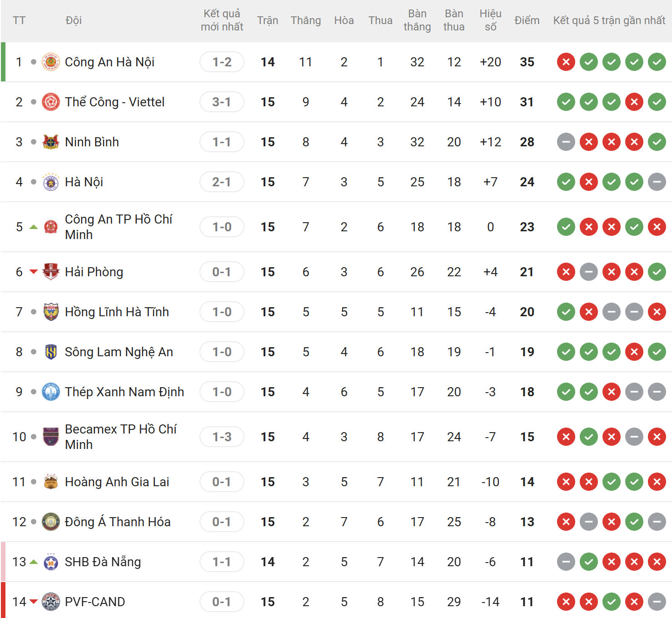The height and width of the screenshot is (618, 672).
Task: Click Ninh Bình's grey draw result icon
Action: click(x=566, y=142)
